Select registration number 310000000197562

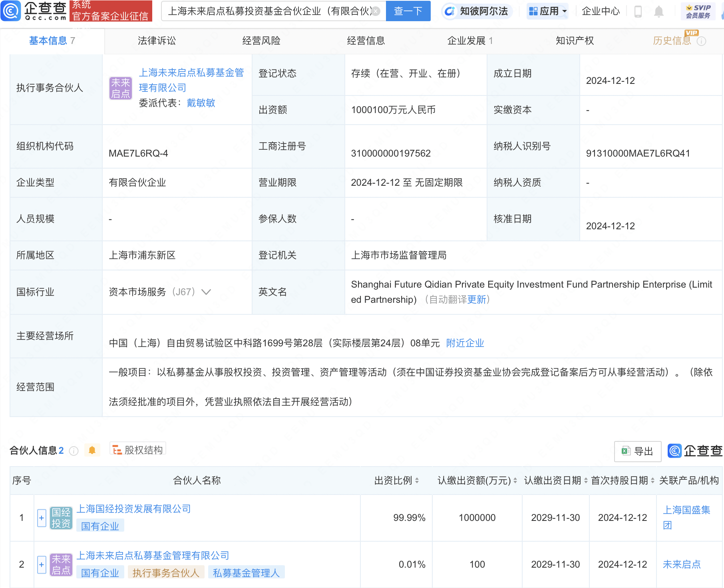click(391, 153)
